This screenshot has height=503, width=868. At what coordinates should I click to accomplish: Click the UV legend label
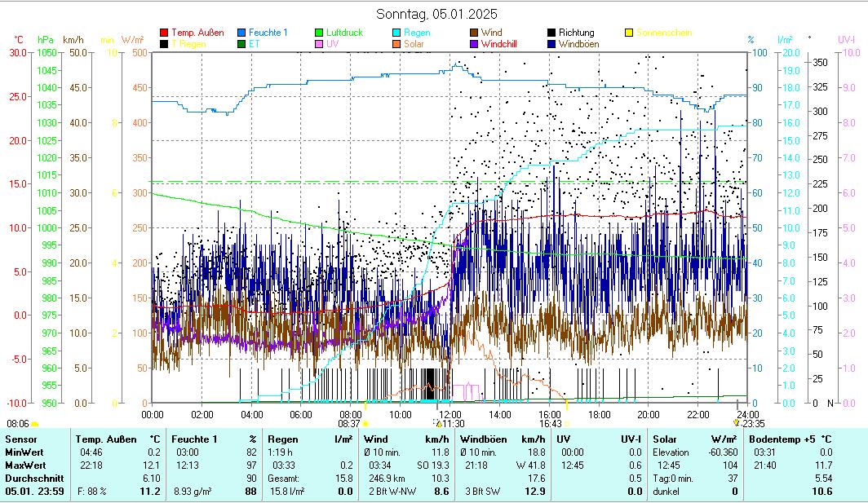(x=332, y=44)
